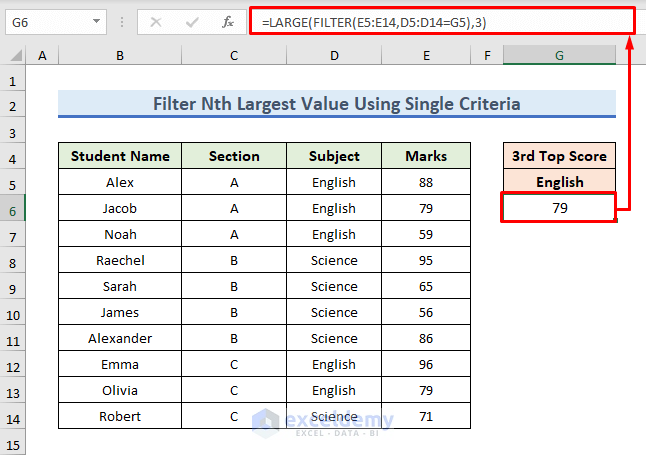Click the Select All corner triangle
Viewport: 646px width, 455px height.
(x=13, y=57)
